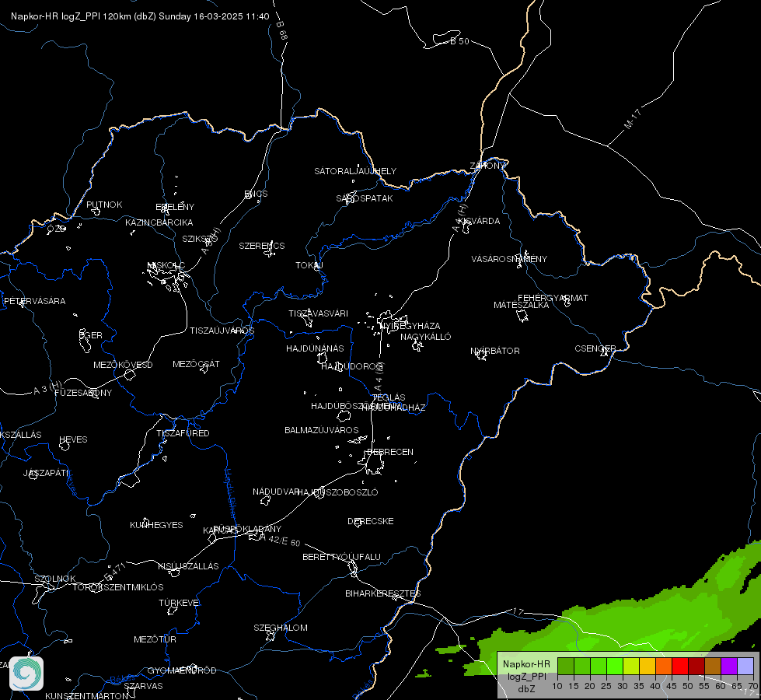Viewport: 761px width, 700px height.
Task: Select the BIHARKERESZTES city label
Action: click(x=383, y=593)
